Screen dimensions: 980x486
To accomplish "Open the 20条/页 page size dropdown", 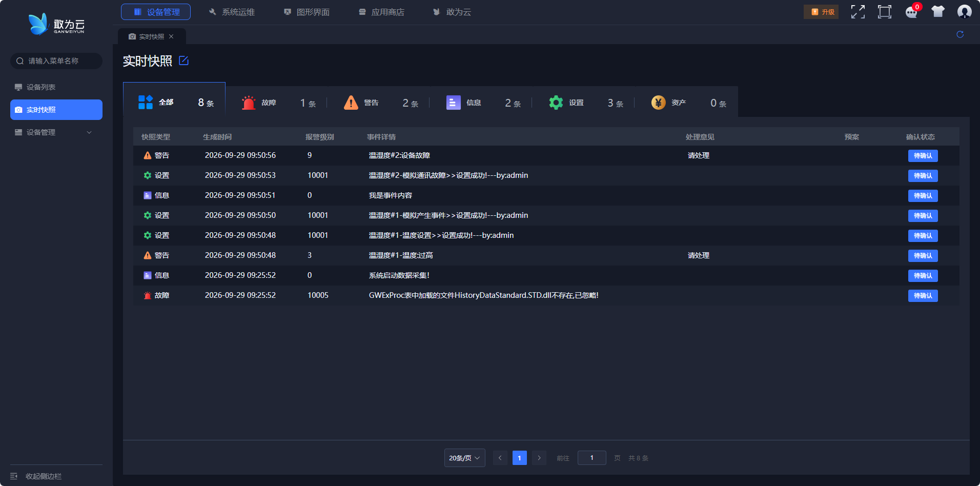I will coord(464,458).
